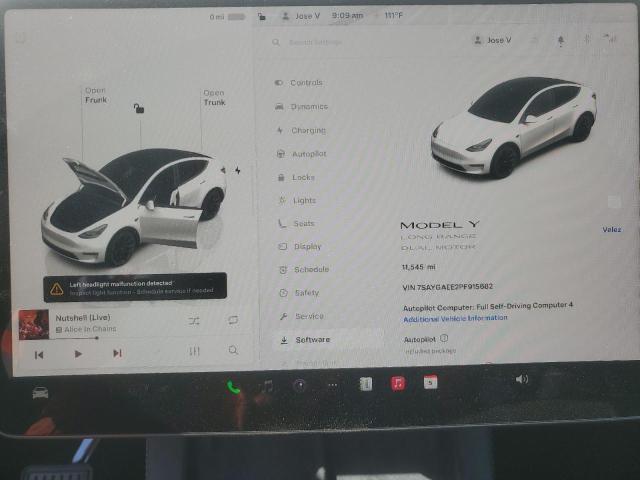Tap Open Trunk on car view
Viewport: 640px width, 480px height.
(214, 98)
